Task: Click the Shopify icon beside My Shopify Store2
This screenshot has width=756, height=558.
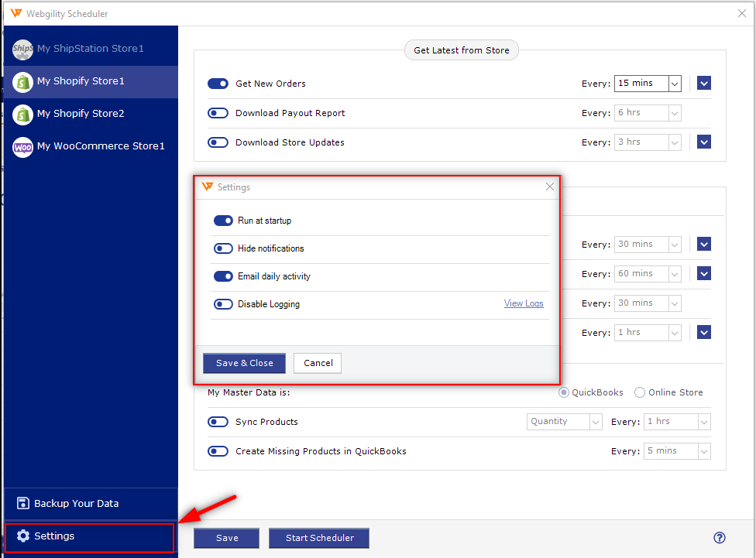Action: 22,115
